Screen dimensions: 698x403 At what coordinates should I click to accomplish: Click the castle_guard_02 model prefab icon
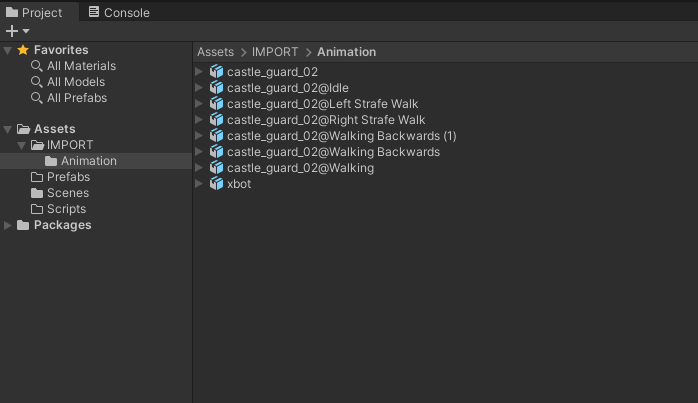[217, 72]
